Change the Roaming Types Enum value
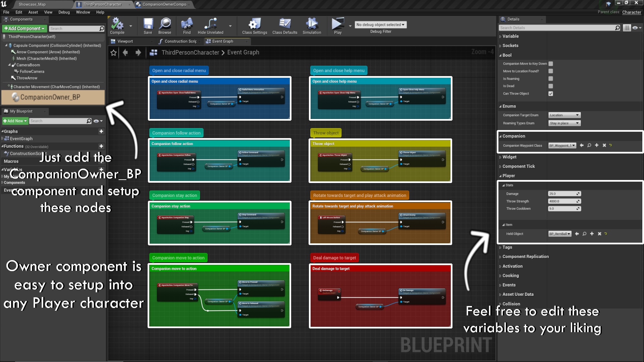The image size is (644, 362). (564, 123)
